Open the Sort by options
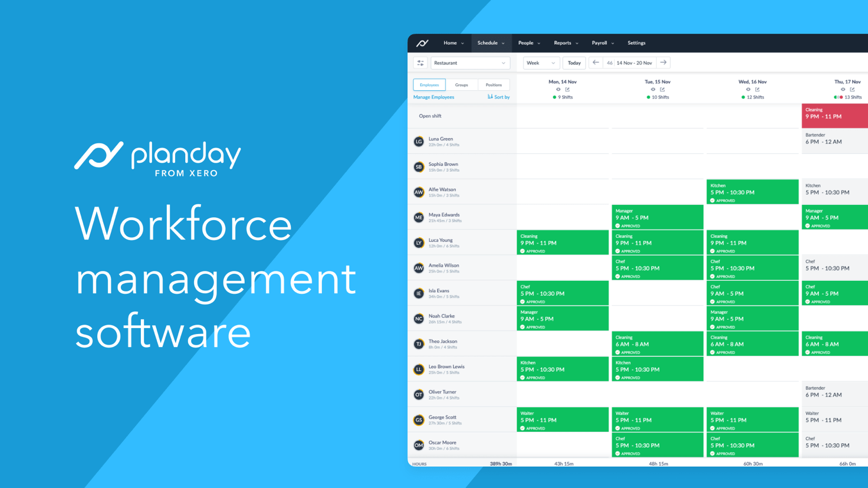Image resolution: width=868 pixels, height=488 pixels. [x=498, y=97]
